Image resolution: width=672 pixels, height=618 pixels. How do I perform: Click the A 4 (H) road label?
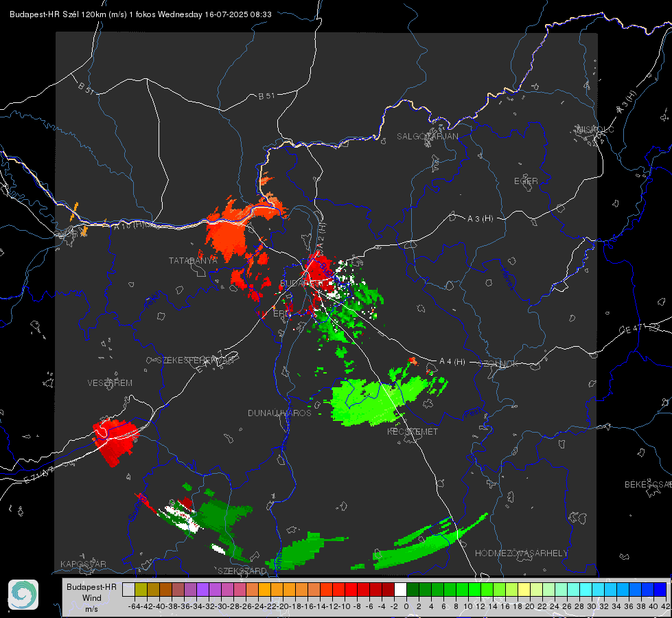point(452,362)
